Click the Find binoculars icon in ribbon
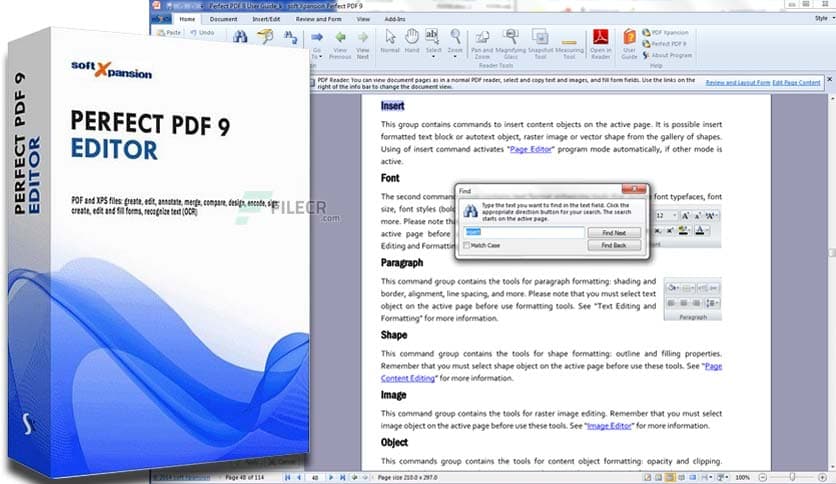Screen dimensions: 836x484 point(240,37)
